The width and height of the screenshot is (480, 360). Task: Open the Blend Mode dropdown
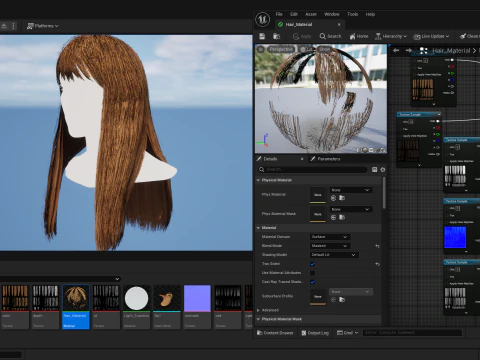[x=330, y=246]
